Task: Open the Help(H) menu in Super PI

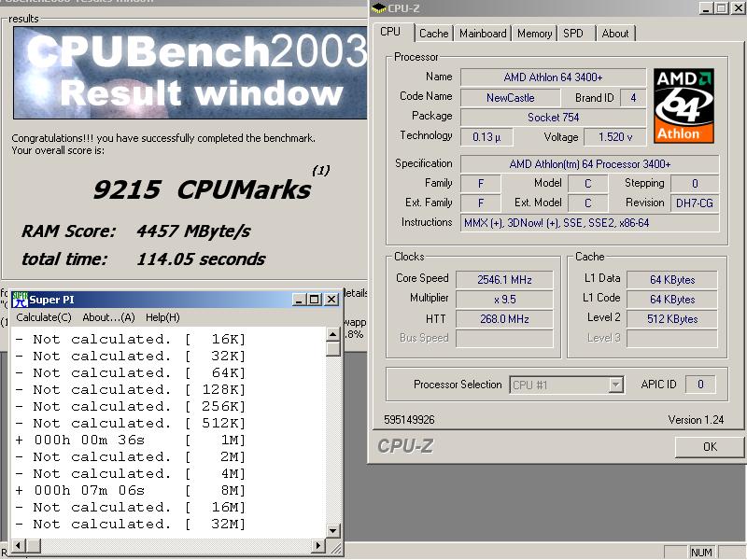Action: [162, 317]
